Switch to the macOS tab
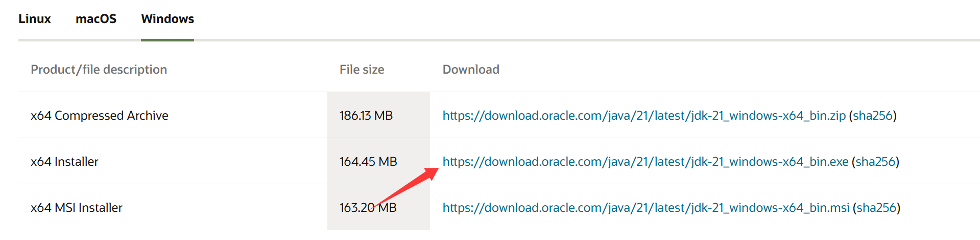 point(96,19)
